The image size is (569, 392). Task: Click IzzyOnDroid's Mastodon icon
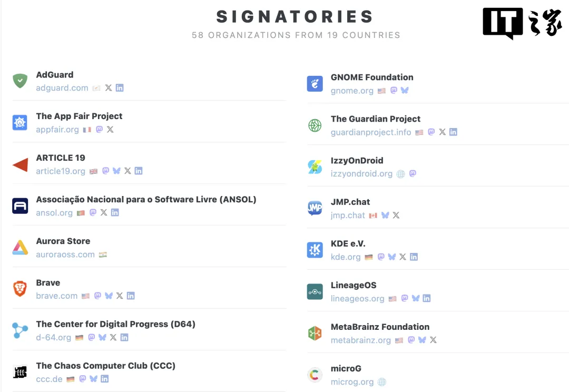click(x=413, y=173)
